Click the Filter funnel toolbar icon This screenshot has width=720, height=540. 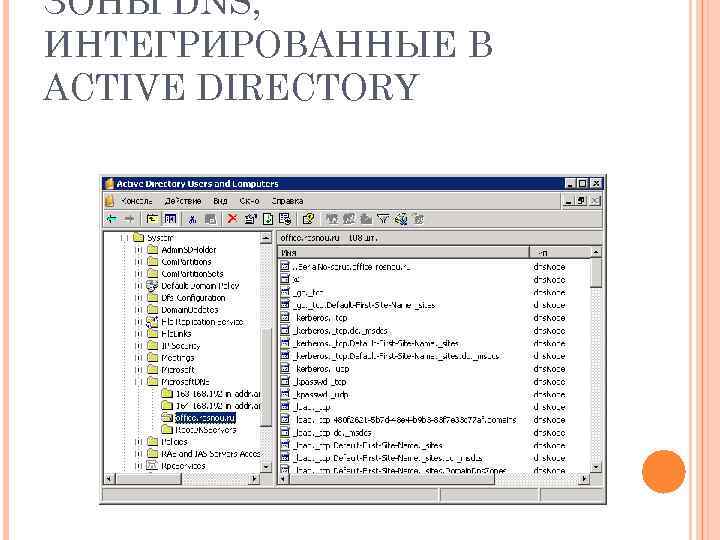(x=383, y=219)
